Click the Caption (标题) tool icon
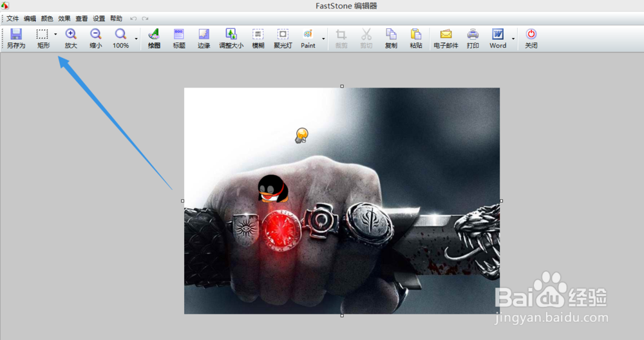 [x=178, y=34]
